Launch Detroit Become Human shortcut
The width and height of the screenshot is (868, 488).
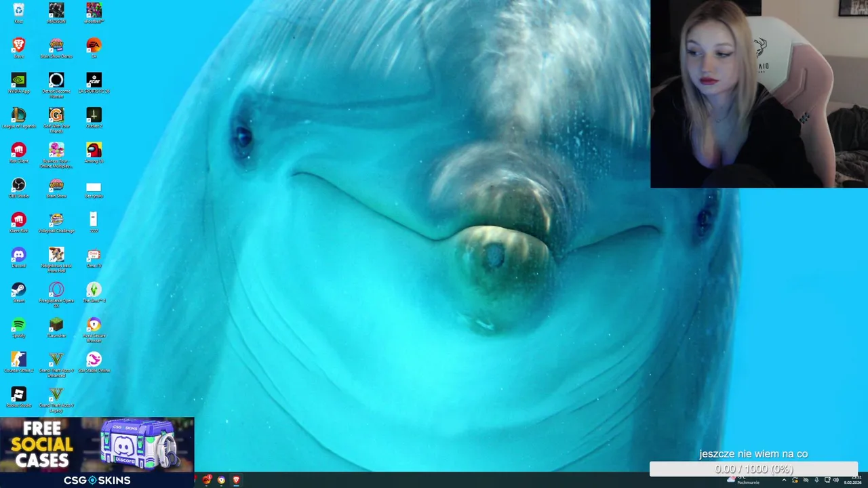click(56, 85)
